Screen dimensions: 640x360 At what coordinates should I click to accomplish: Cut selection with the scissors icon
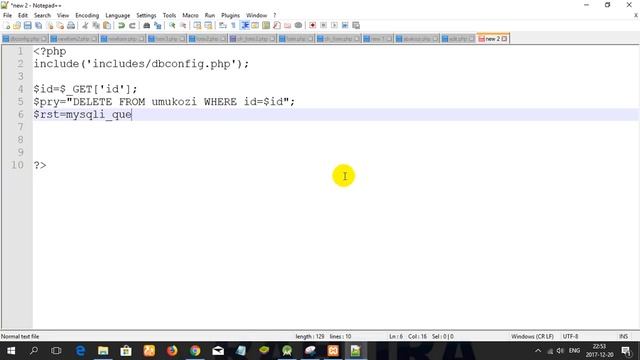[85, 25]
